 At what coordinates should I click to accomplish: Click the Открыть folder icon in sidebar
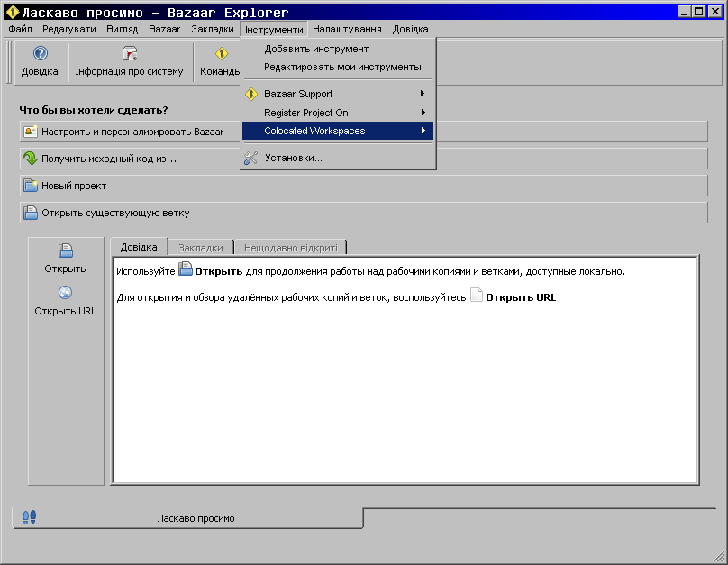pos(65,251)
